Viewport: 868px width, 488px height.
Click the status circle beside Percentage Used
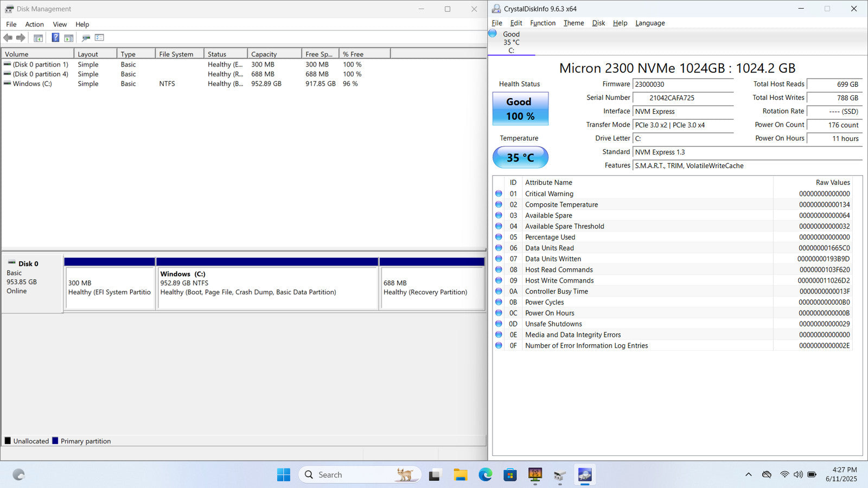click(499, 237)
